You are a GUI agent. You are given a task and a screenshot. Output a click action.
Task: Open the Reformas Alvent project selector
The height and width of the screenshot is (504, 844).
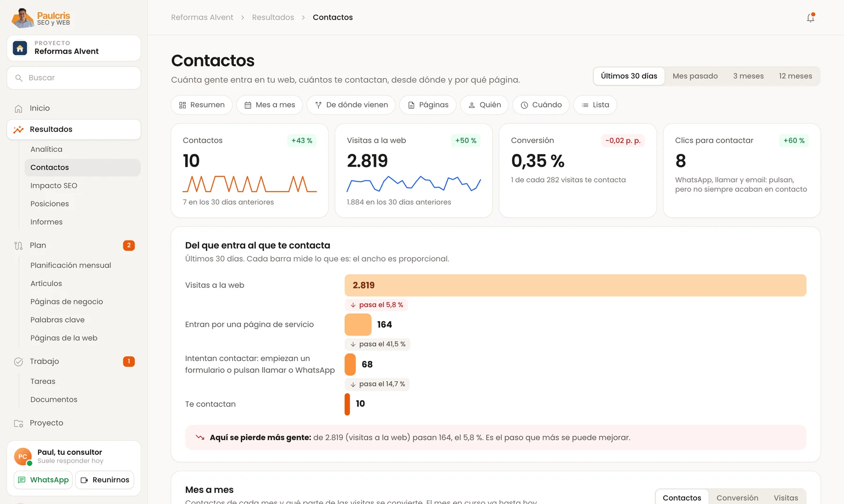click(74, 48)
